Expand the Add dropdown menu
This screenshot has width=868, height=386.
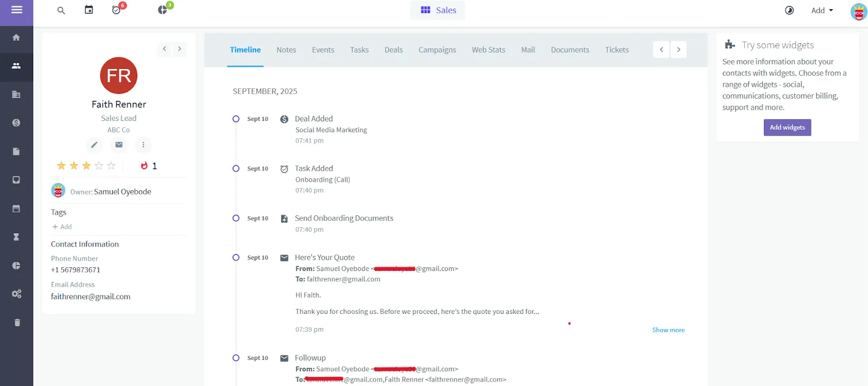pyautogui.click(x=822, y=10)
